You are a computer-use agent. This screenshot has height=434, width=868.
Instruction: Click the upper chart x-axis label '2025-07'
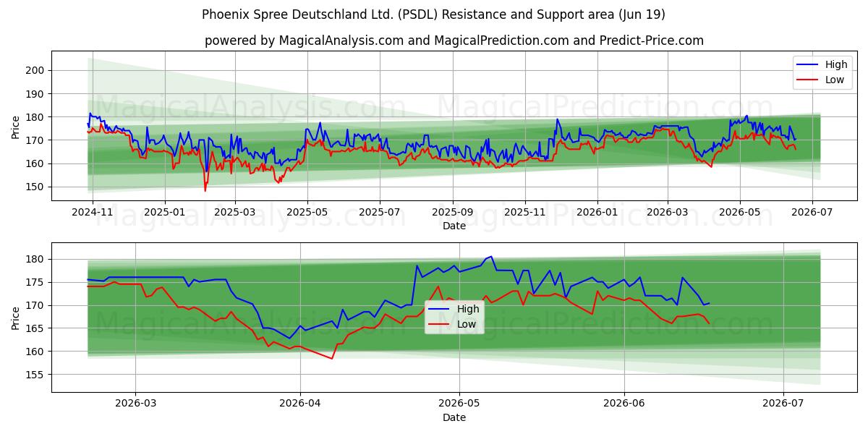coord(380,213)
